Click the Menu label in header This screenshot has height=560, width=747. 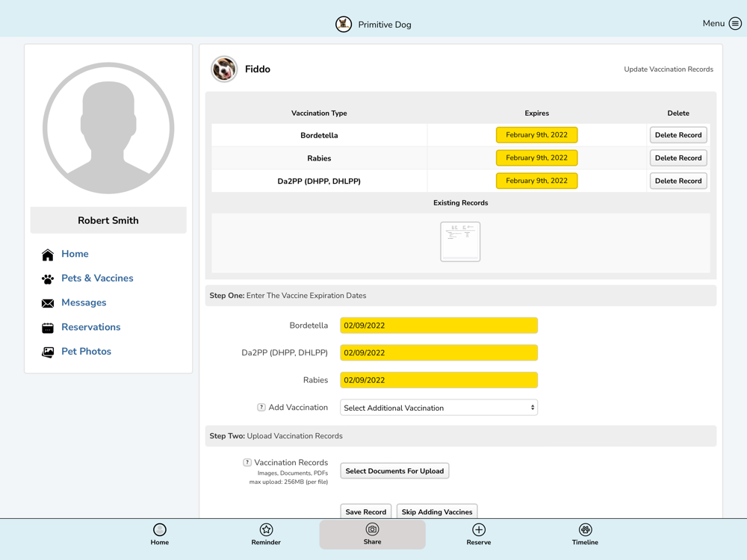tap(713, 23)
